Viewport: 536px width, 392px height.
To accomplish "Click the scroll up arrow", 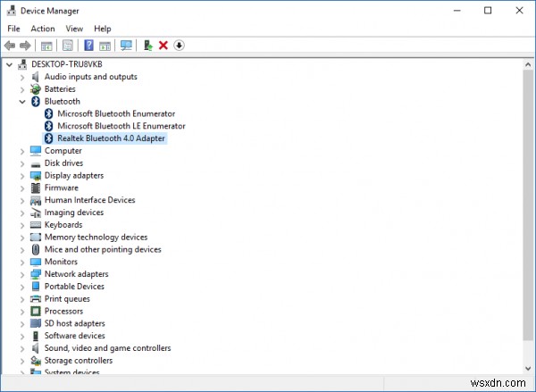I will click(528, 64).
